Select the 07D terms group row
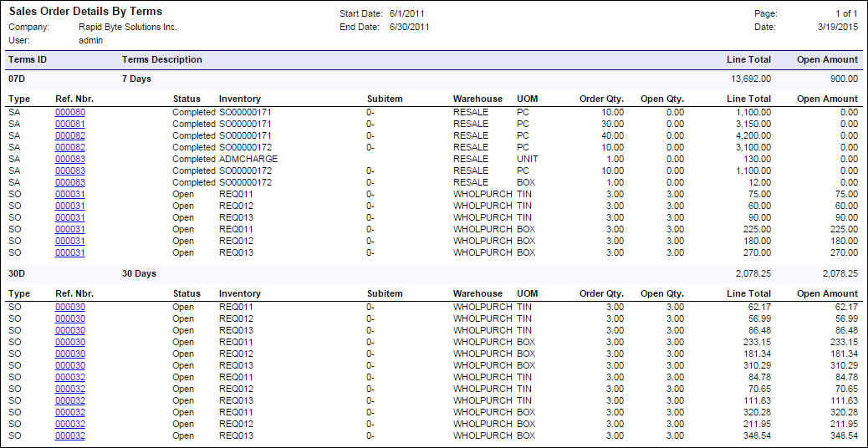 pos(18,79)
